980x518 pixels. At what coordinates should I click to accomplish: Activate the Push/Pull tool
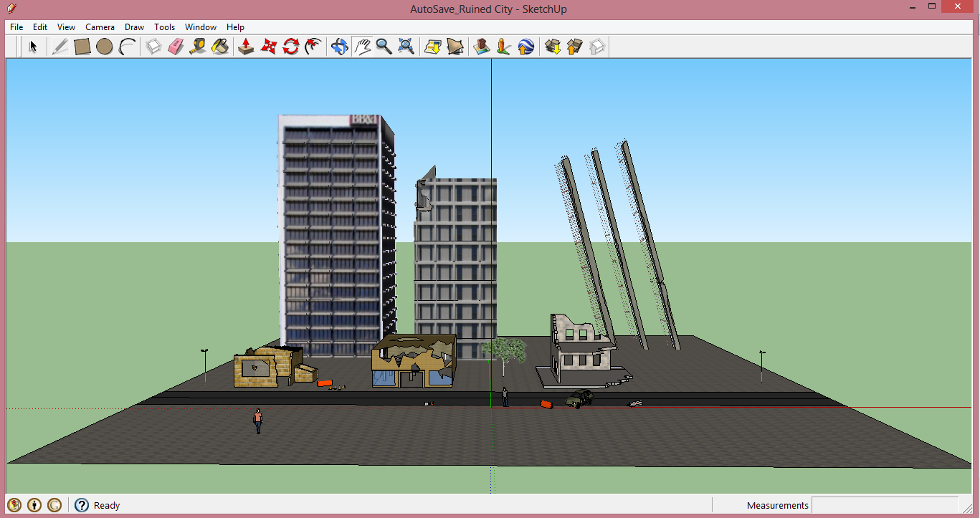[x=245, y=46]
